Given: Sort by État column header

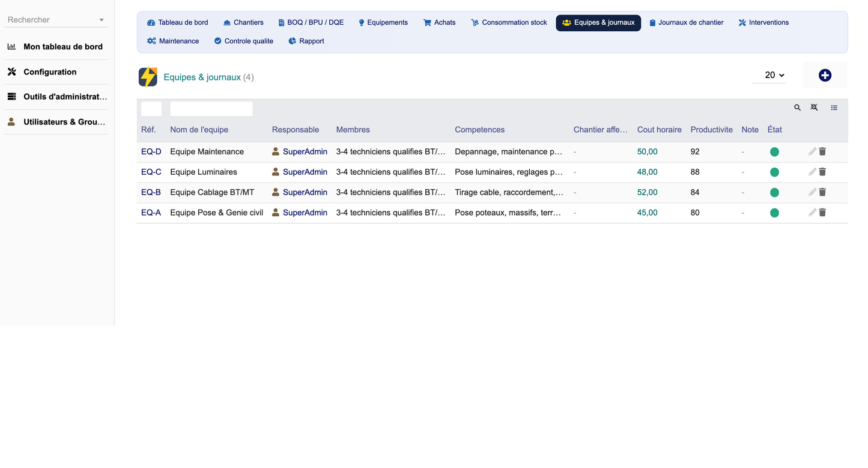Looking at the screenshot, I should point(774,130).
